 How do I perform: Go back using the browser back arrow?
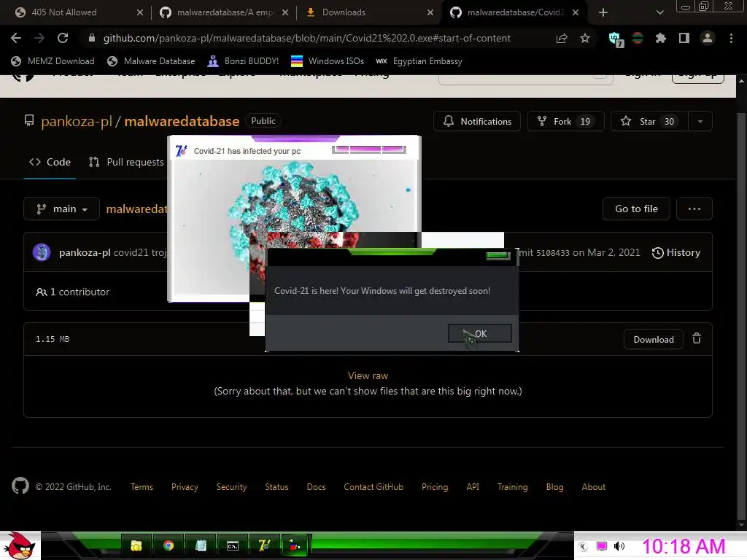click(16, 38)
